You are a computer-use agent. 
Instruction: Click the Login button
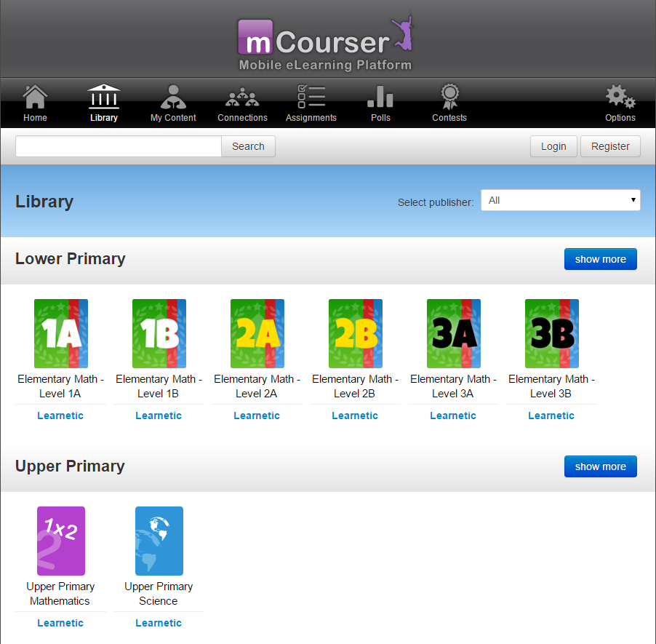(x=553, y=146)
